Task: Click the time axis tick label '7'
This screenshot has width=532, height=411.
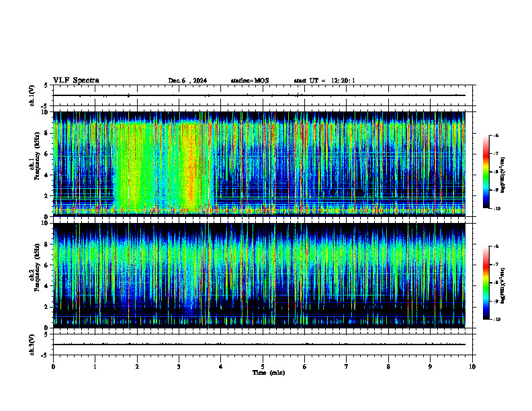Action: point(347,367)
